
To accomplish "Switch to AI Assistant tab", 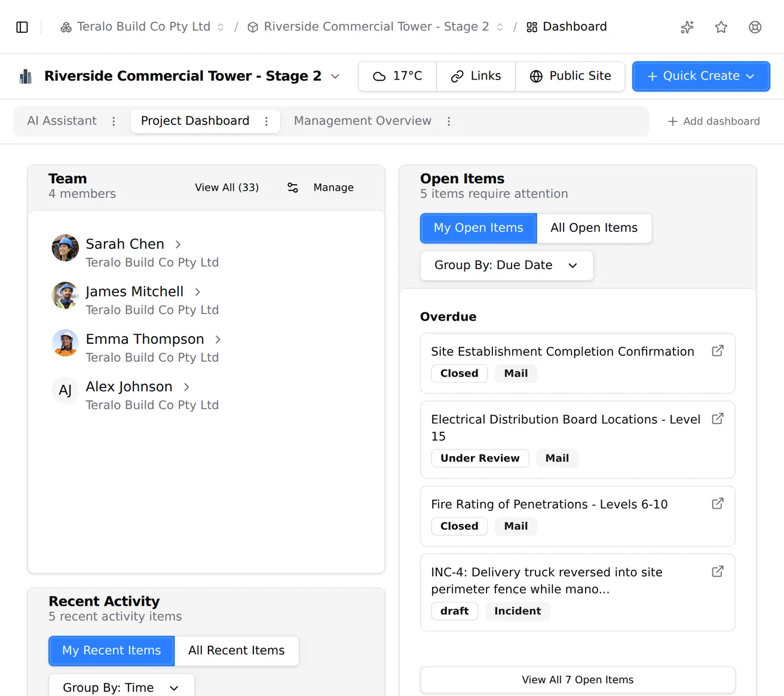I will point(62,121).
